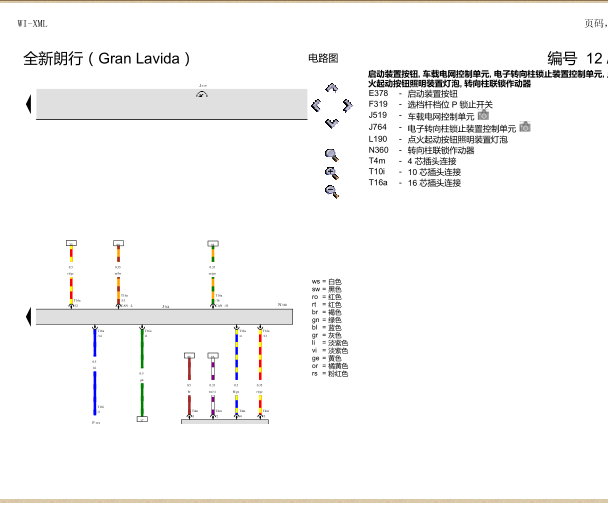Pan the diagram right with the right arrow
The image size is (608, 507).
point(348,105)
